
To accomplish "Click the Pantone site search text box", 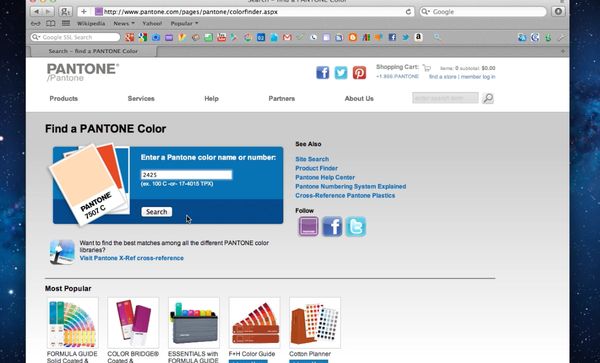I will click(x=445, y=98).
